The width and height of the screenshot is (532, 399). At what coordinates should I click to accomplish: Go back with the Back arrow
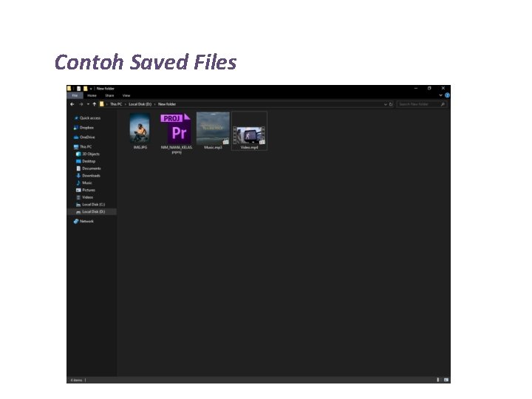[x=72, y=104]
